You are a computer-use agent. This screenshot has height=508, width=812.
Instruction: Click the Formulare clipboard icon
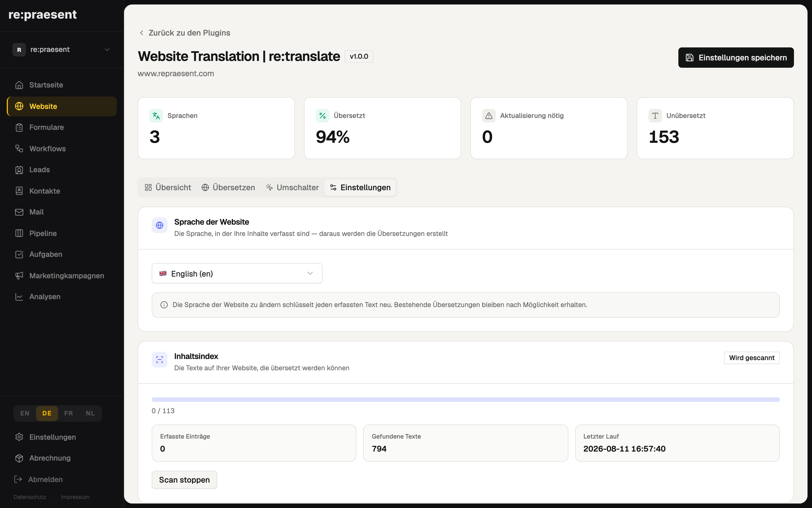(19, 127)
